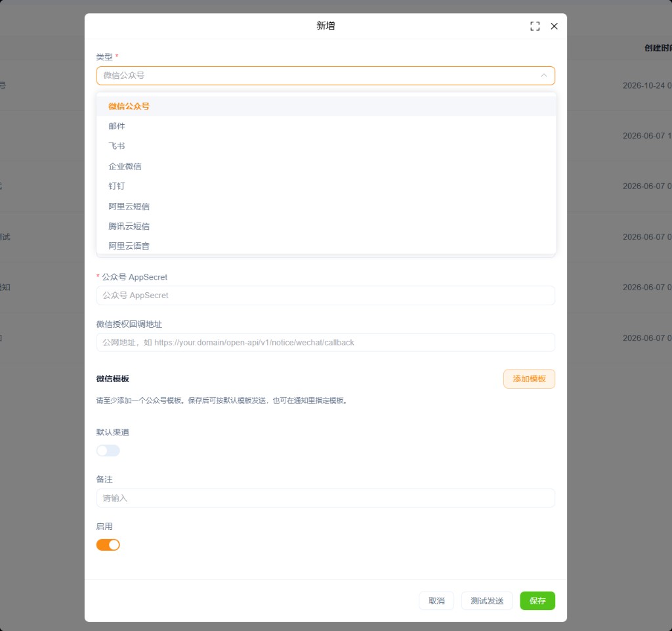Choose 阿里云语音 option
This screenshot has width=672, height=631.
point(326,246)
